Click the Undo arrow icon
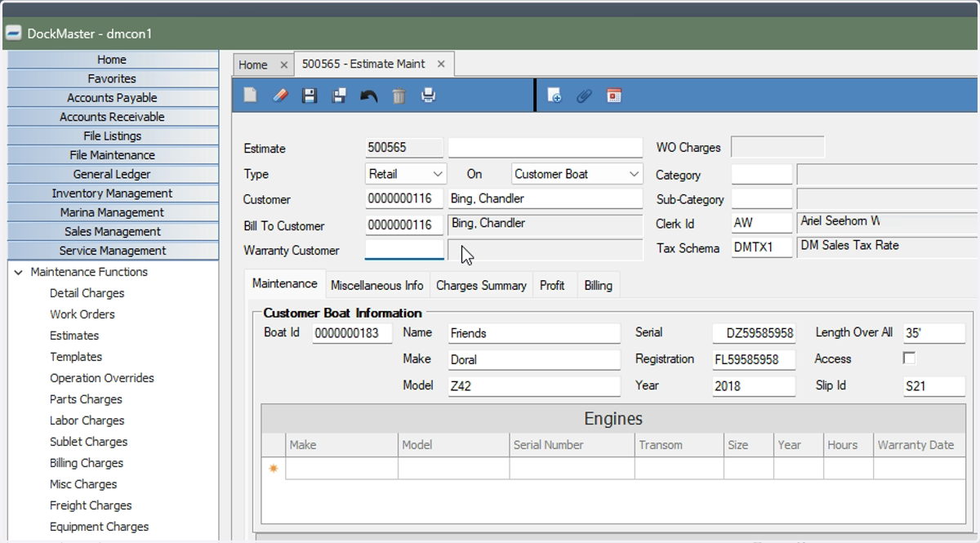The image size is (980, 543). click(369, 96)
